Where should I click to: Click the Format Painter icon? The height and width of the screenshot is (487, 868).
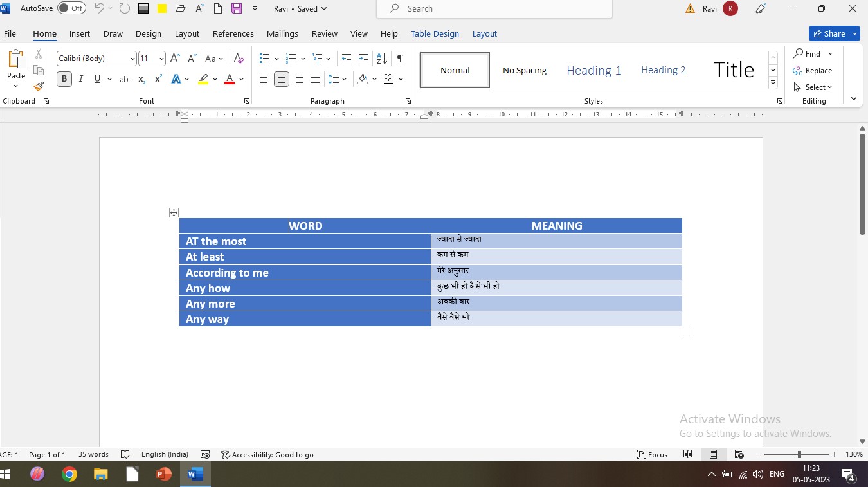39,86
